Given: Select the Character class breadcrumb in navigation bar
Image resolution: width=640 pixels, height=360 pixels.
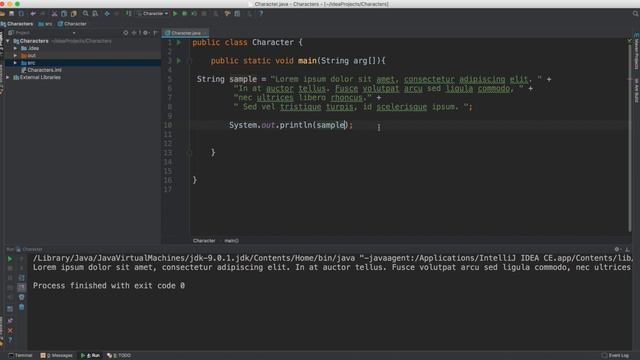Looking at the screenshot, I should (72, 24).
